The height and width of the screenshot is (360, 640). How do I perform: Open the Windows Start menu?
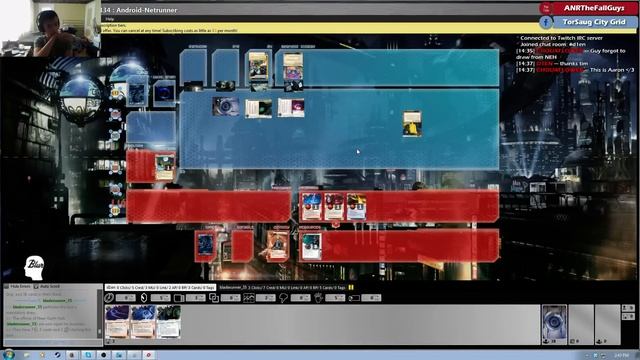click(9, 355)
